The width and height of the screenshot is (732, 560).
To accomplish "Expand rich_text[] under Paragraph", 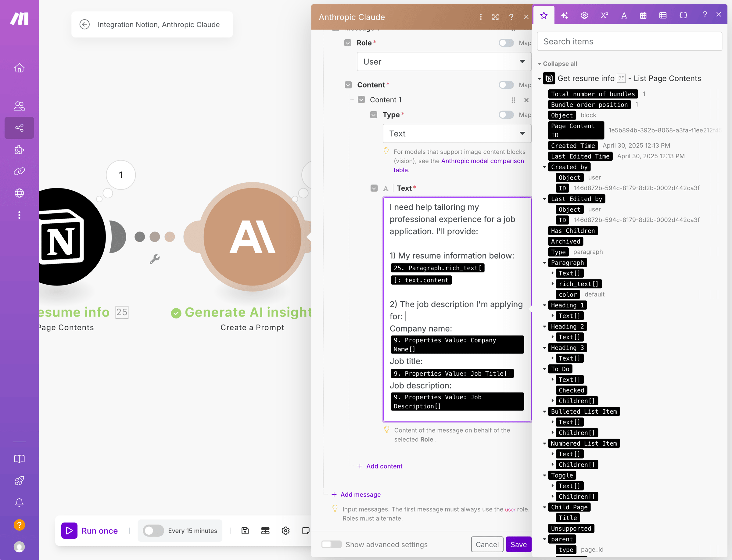I will (x=552, y=284).
